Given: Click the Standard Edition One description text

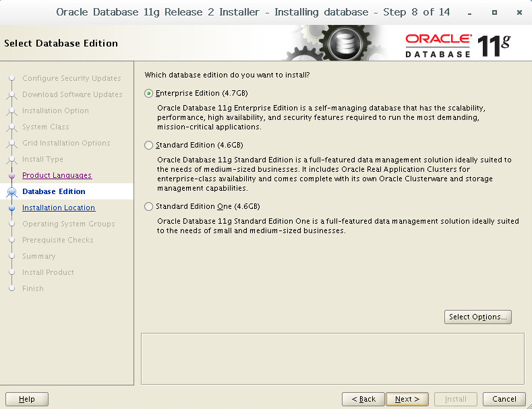Looking at the screenshot, I should tap(338, 226).
